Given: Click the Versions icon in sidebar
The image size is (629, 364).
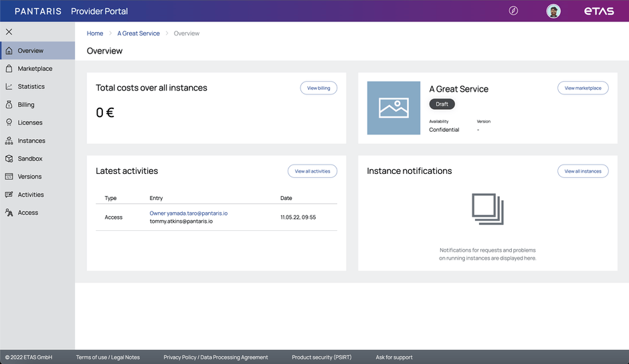Looking at the screenshot, I should [9, 177].
